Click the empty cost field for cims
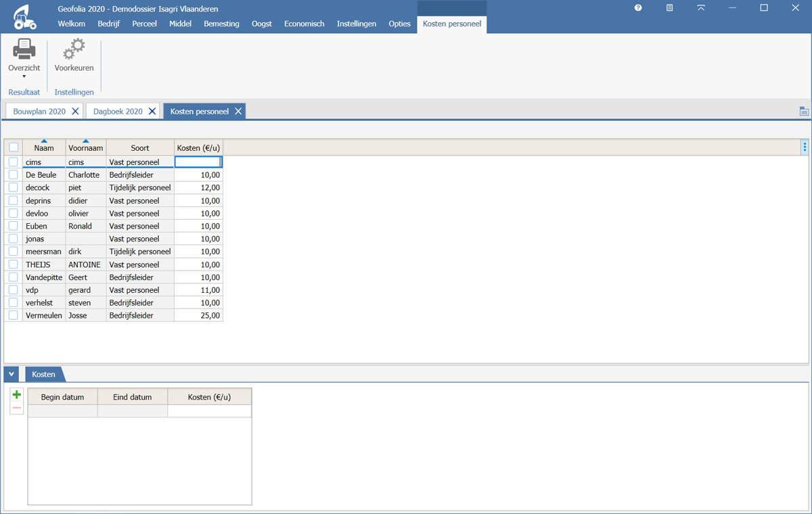812x514 pixels. [x=198, y=162]
